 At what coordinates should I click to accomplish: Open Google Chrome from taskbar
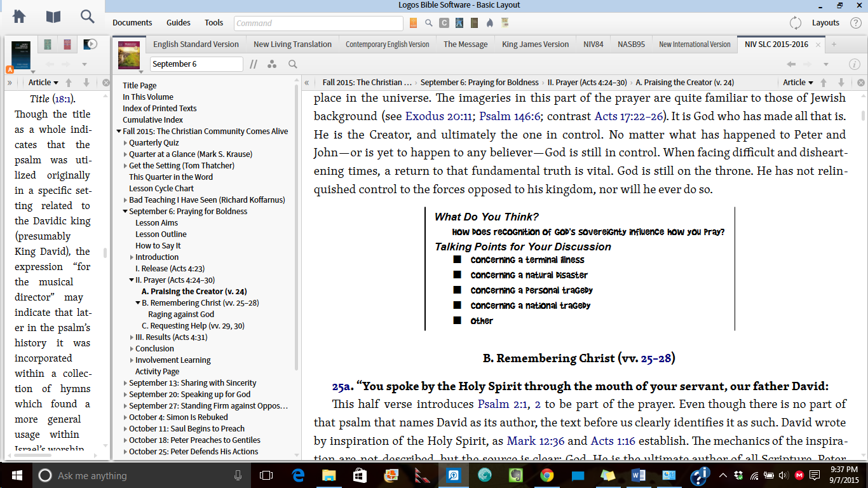coord(546,475)
